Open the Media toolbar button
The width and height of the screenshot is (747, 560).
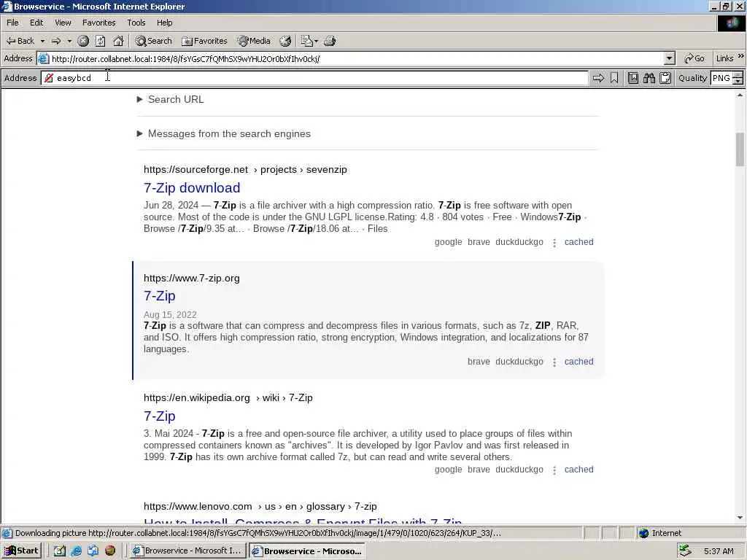(x=254, y=41)
